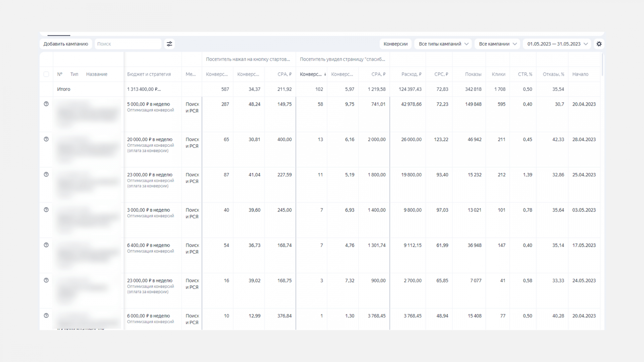
Task: Click the "Бюджет и стратегия" column header
Action: [149, 74]
